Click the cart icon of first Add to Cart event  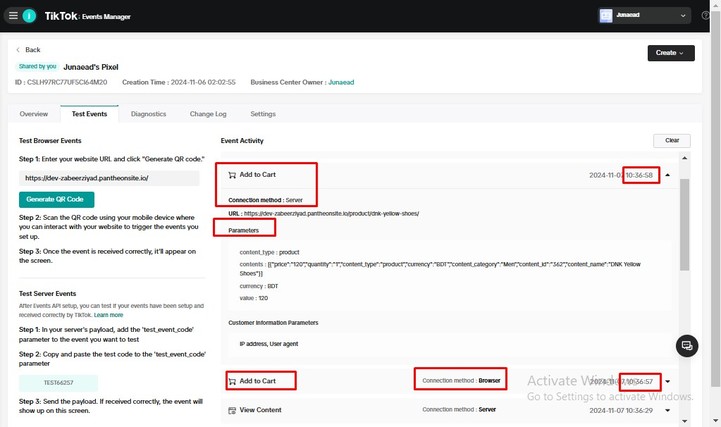(x=232, y=175)
